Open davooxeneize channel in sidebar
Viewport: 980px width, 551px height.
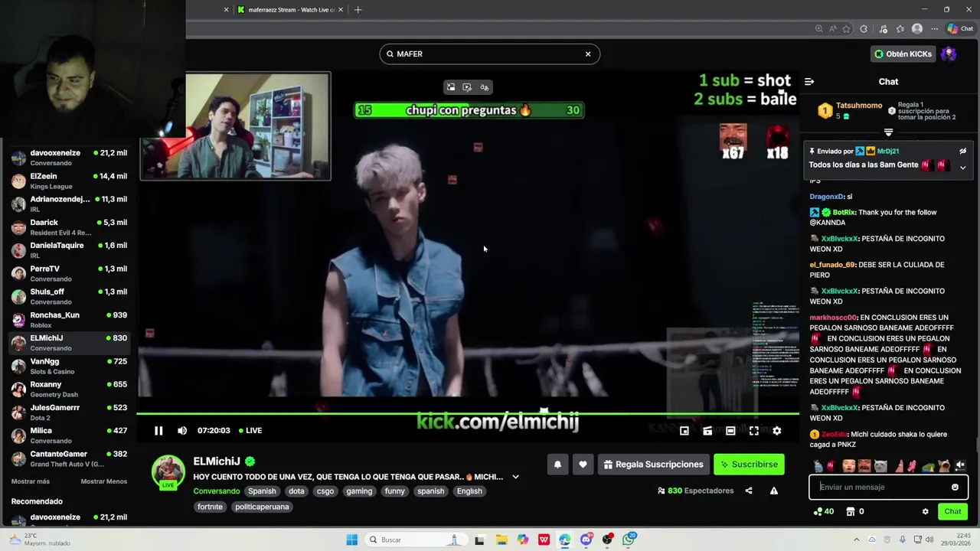[69, 158]
